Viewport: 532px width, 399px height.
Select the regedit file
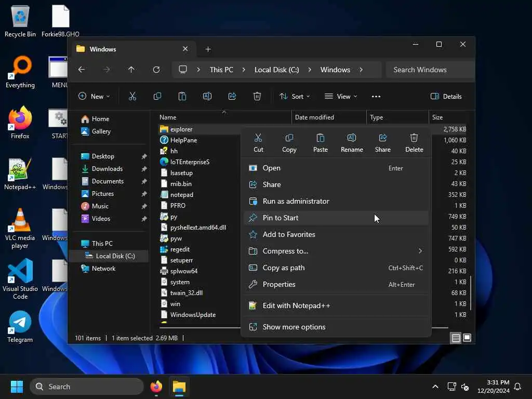pos(180,249)
